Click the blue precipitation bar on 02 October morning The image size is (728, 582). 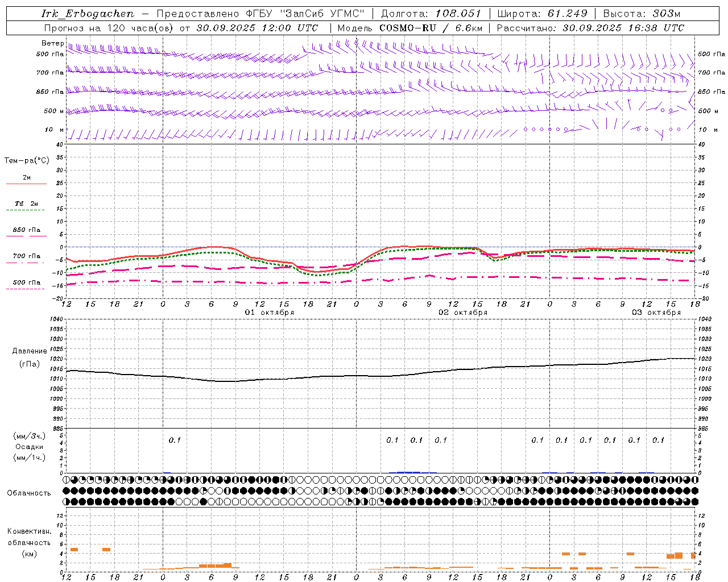[x=409, y=472]
